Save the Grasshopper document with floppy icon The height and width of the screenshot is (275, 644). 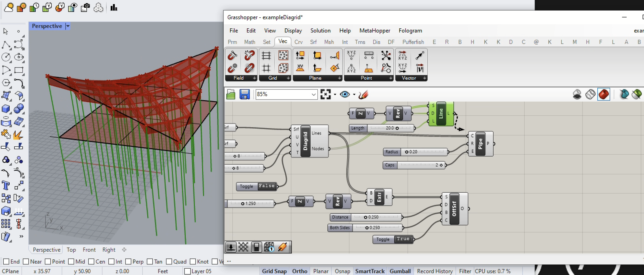click(x=244, y=94)
